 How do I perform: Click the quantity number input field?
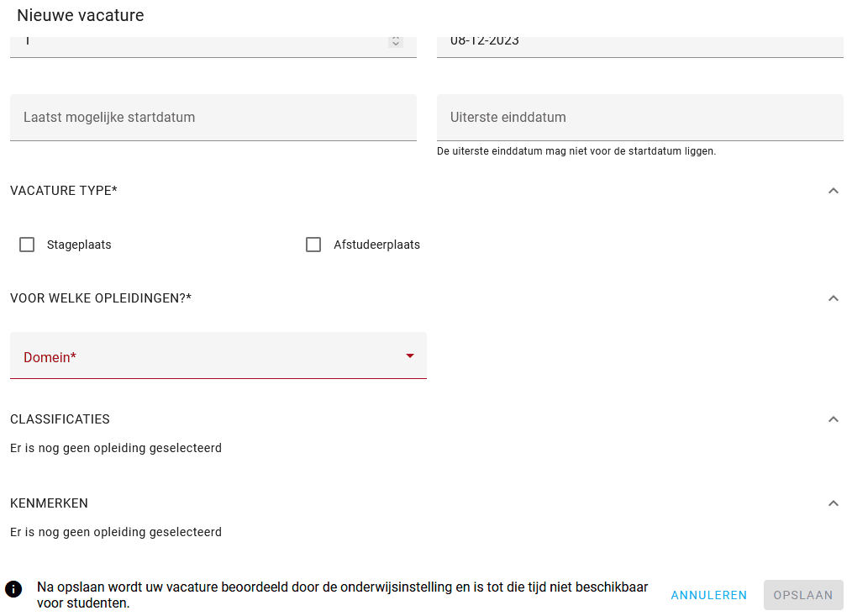pyautogui.click(x=213, y=47)
